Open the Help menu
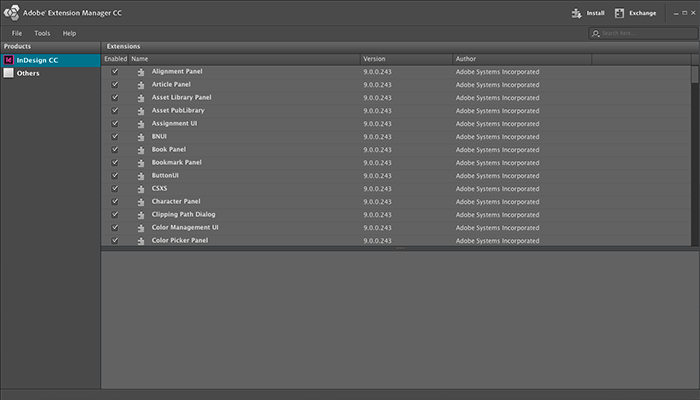The width and height of the screenshot is (700, 400). 69,33
